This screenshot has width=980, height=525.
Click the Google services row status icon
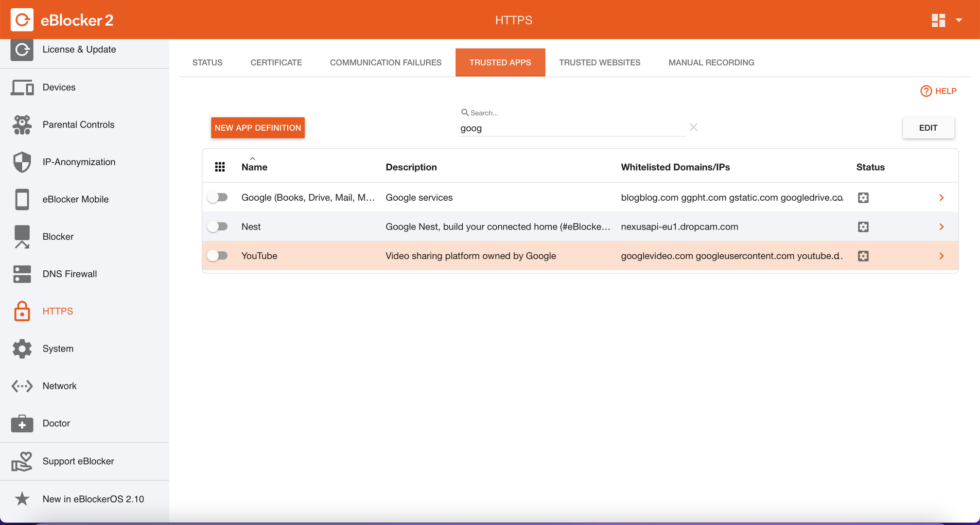coord(863,197)
